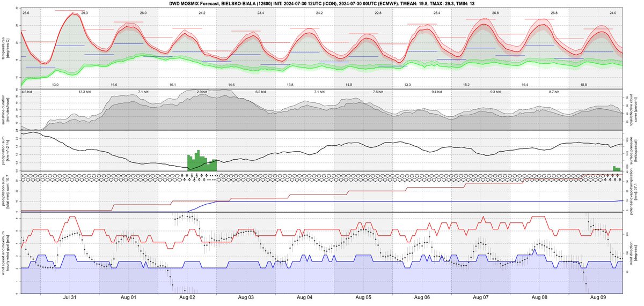
Task: Click the 7.6 h/d sunshine value
Action: tap(378, 92)
